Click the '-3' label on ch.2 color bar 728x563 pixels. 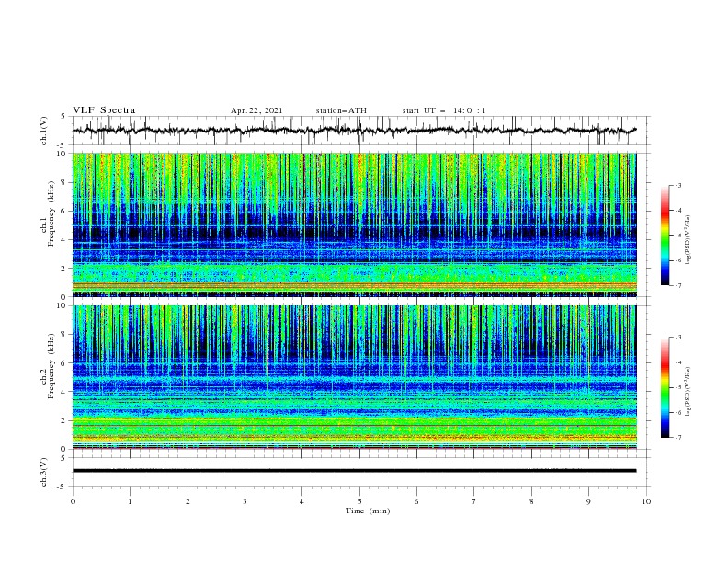[678, 338]
